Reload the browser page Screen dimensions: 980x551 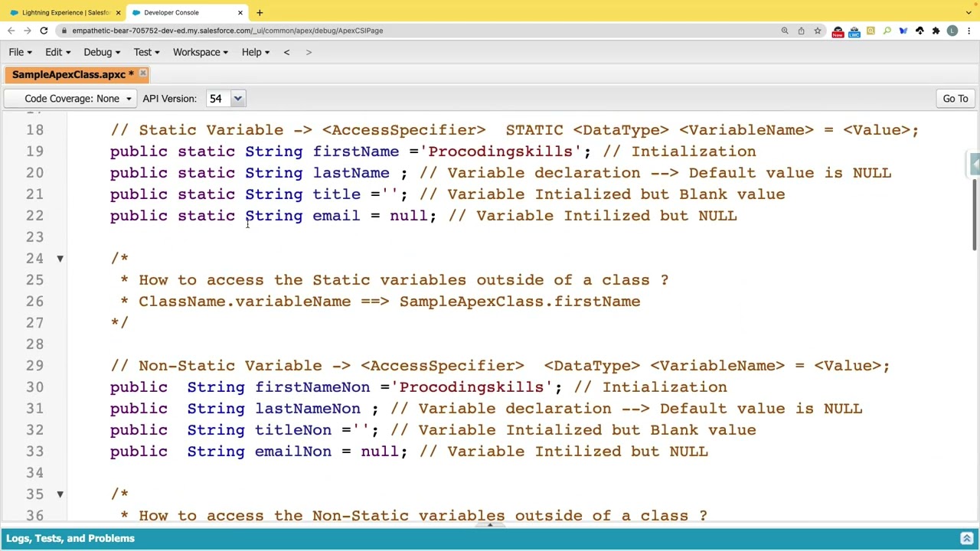[x=44, y=31]
